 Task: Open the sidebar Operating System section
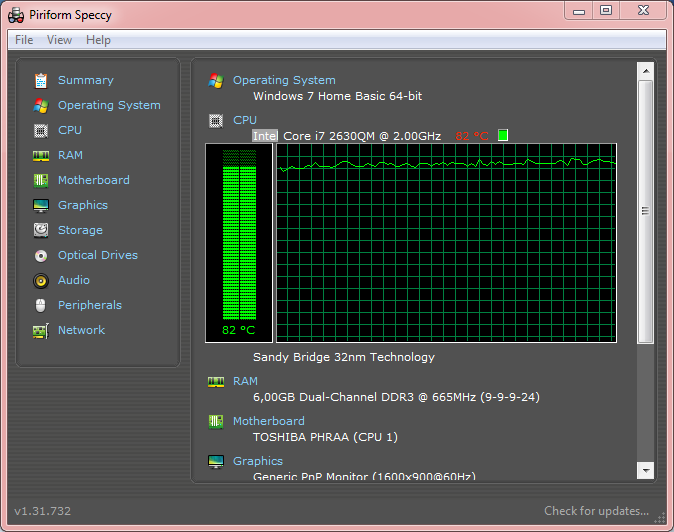109,105
